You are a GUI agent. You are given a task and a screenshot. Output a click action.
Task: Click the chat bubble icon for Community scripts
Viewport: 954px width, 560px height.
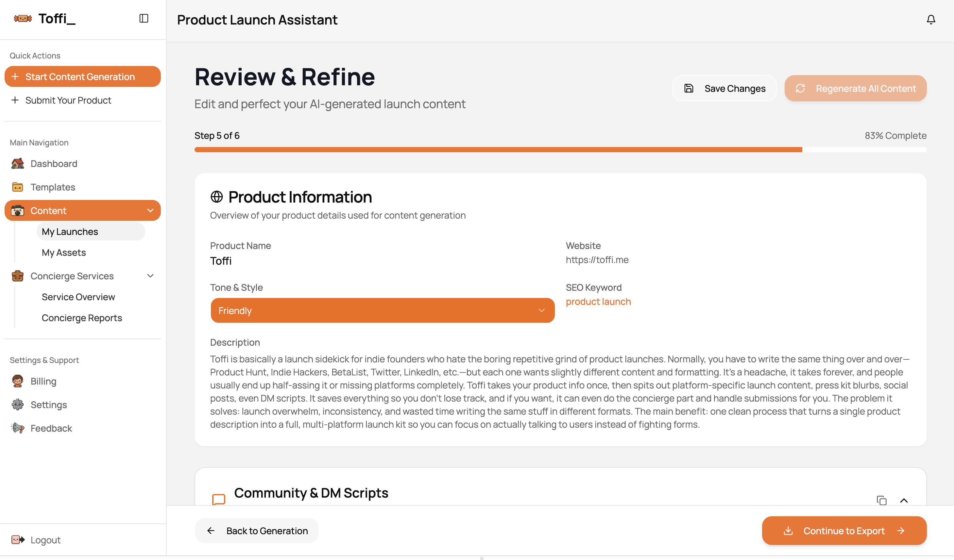click(x=218, y=499)
